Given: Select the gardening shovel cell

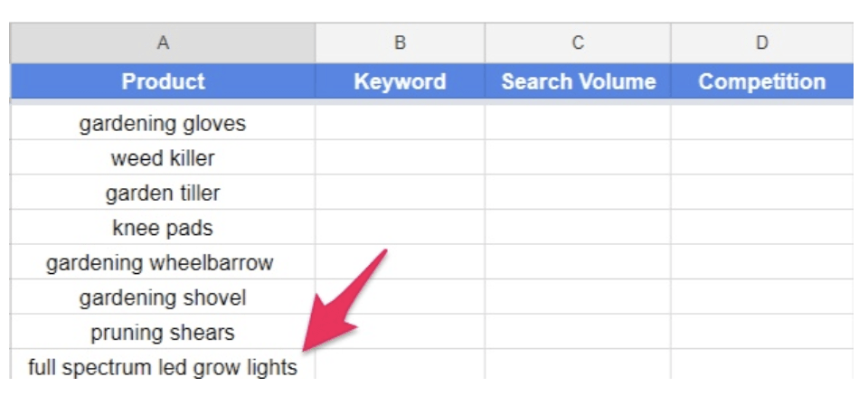Looking at the screenshot, I should (x=163, y=297).
